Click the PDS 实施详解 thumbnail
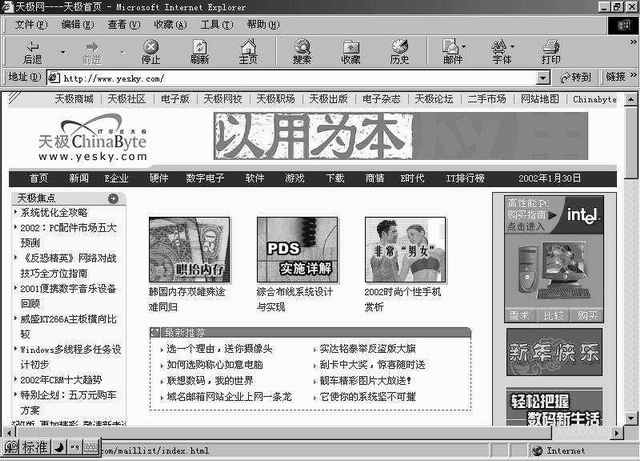640x461 pixels. (298, 250)
